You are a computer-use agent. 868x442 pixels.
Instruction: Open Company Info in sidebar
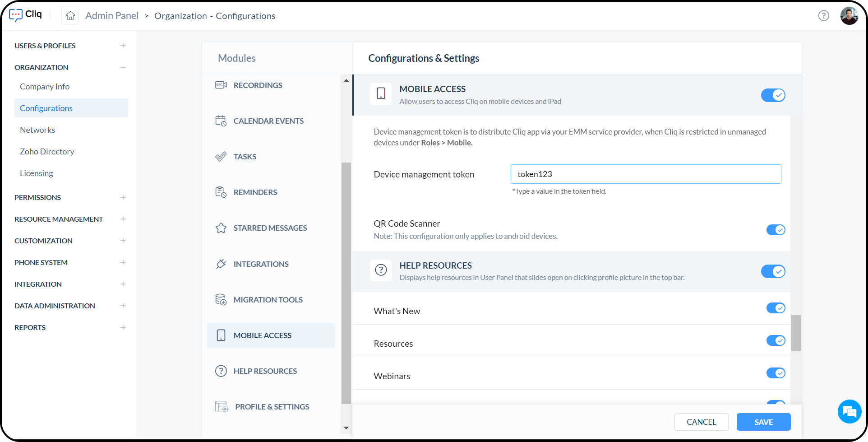tap(45, 86)
